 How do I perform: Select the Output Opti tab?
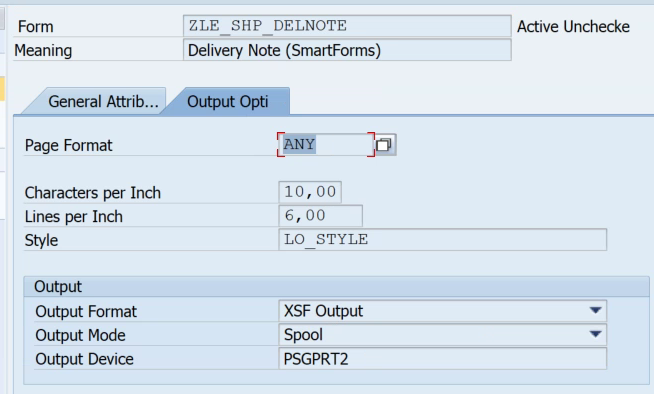point(228,101)
